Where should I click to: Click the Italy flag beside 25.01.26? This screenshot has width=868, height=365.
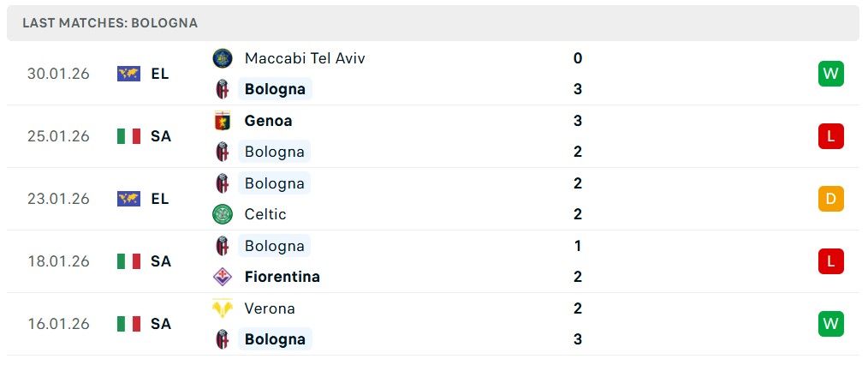pos(128,136)
